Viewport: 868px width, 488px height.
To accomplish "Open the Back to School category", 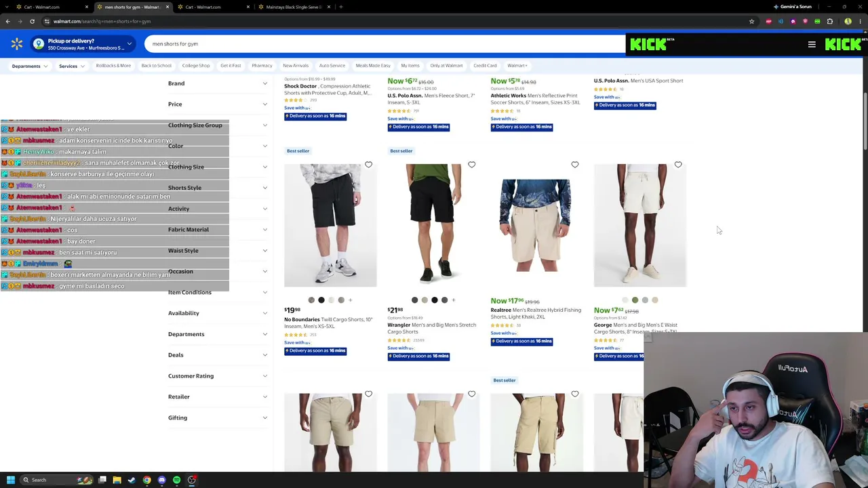I will click(x=156, y=66).
